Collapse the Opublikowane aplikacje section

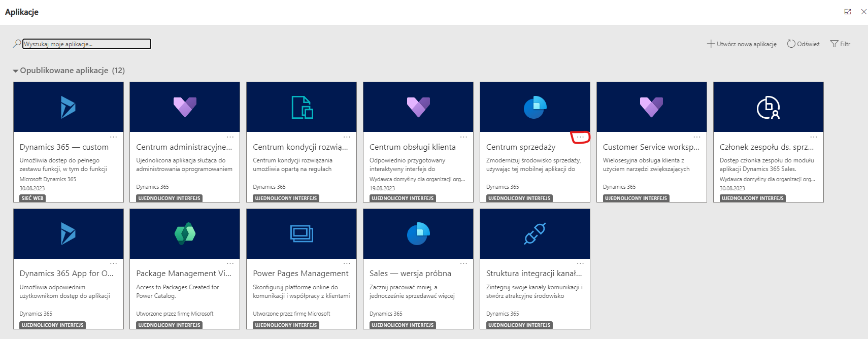[x=16, y=71]
